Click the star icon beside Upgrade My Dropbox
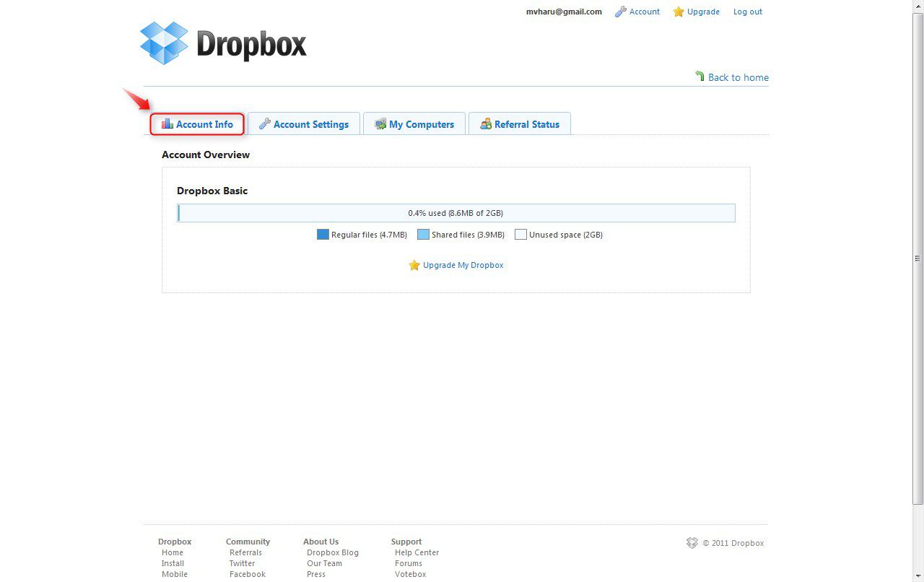The image size is (924, 582). point(414,265)
